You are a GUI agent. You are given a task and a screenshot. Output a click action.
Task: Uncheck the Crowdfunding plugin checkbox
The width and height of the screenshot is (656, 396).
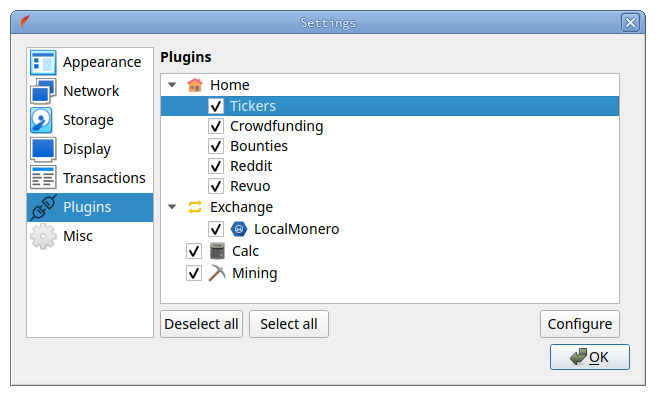pyautogui.click(x=216, y=126)
